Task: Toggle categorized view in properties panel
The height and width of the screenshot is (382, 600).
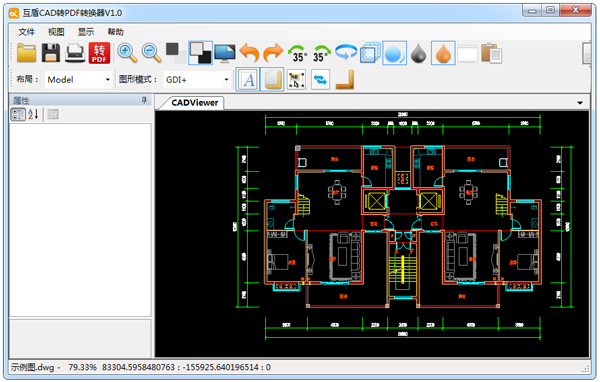Action: (18, 114)
